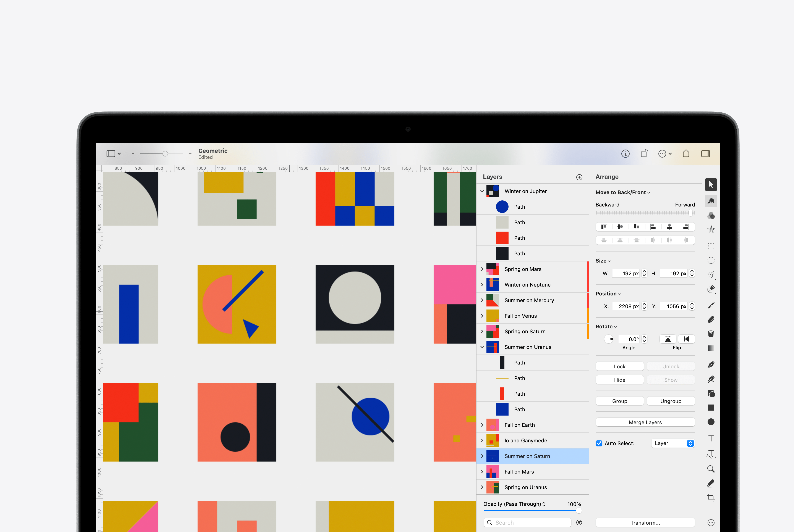Select the Arrange (arrow) tool

tap(711, 185)
